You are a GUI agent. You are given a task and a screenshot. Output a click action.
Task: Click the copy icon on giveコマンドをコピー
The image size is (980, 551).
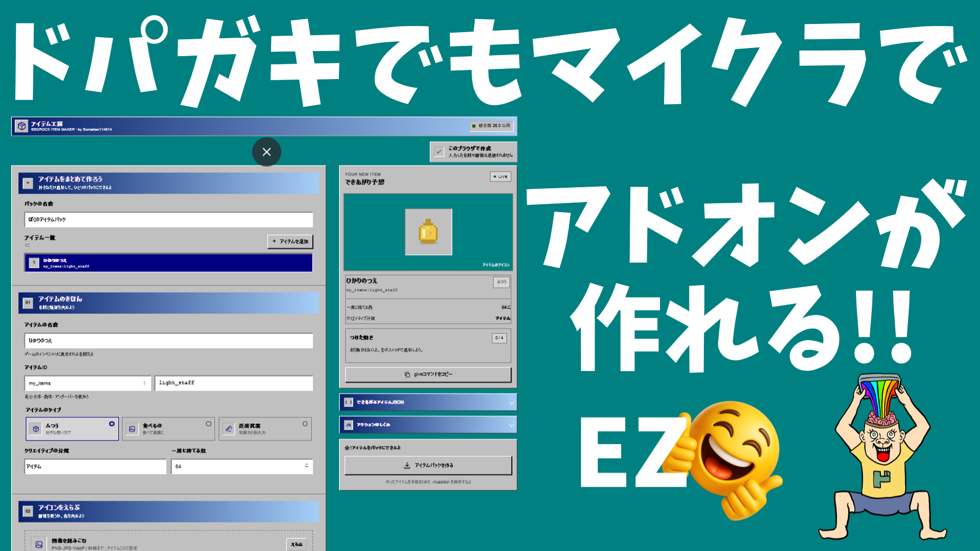point(407,374)
